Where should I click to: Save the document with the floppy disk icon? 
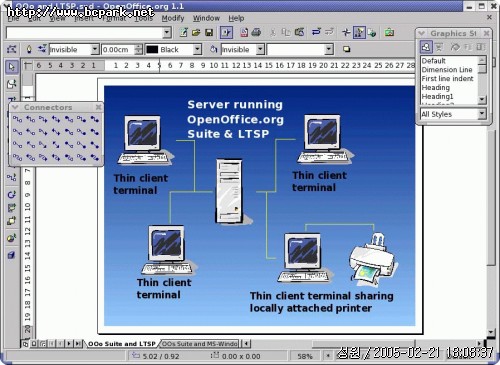pyautogui.click(x=209, y=32)
